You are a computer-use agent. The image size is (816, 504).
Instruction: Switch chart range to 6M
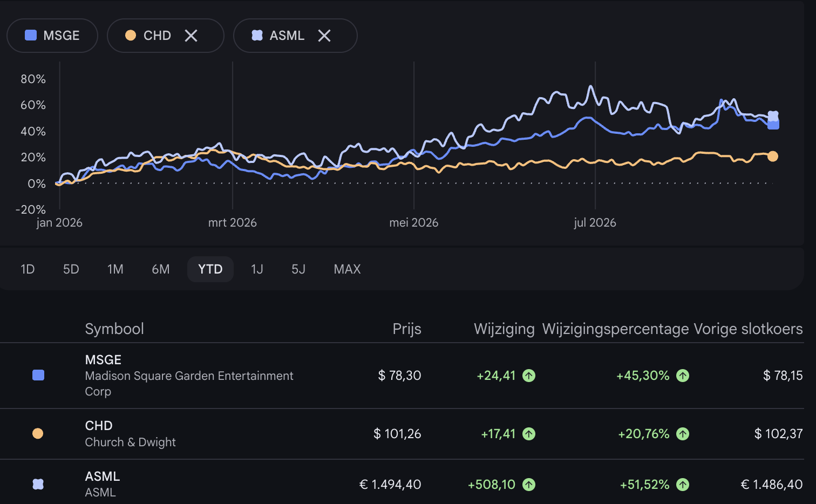161,269
